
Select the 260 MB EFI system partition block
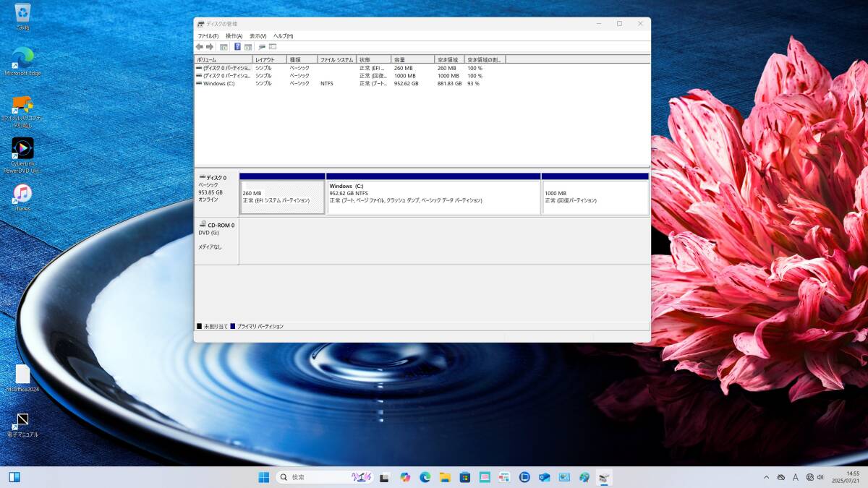click(282, 194)
